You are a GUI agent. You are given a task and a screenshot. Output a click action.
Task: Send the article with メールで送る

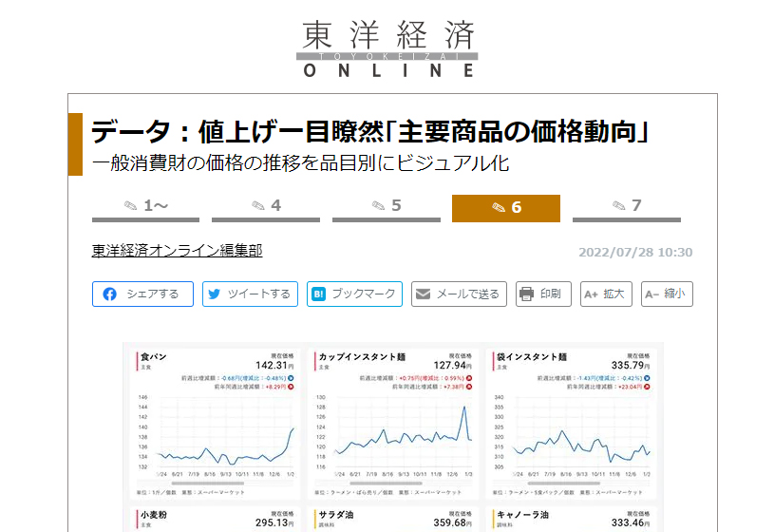459,294
